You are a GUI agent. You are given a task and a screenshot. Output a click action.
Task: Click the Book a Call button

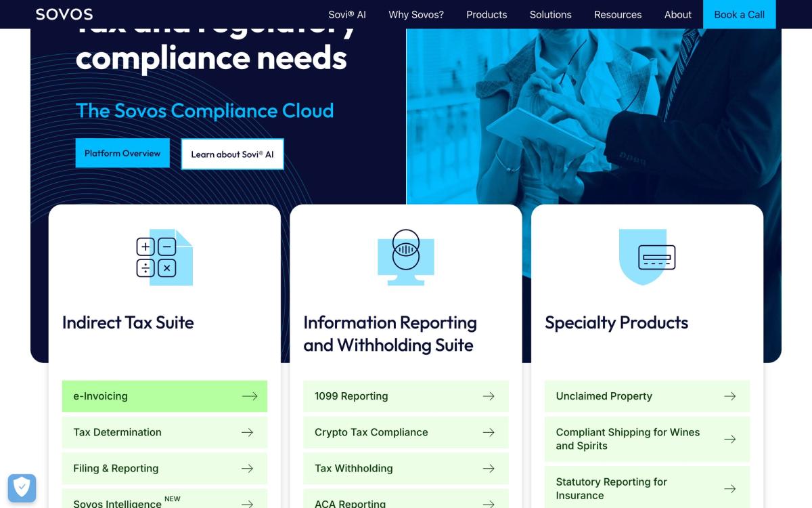click(x=740, y=14)
